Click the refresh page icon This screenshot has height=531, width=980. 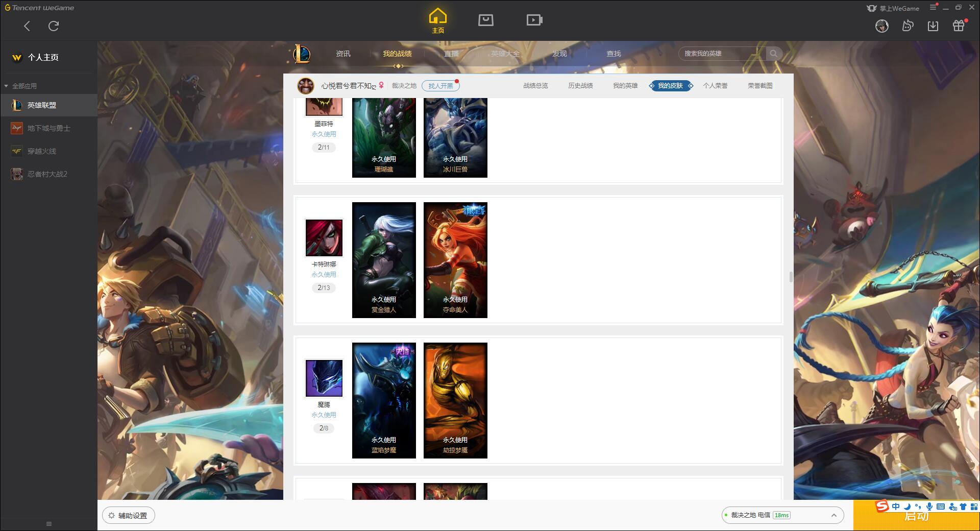coord(54,26)
